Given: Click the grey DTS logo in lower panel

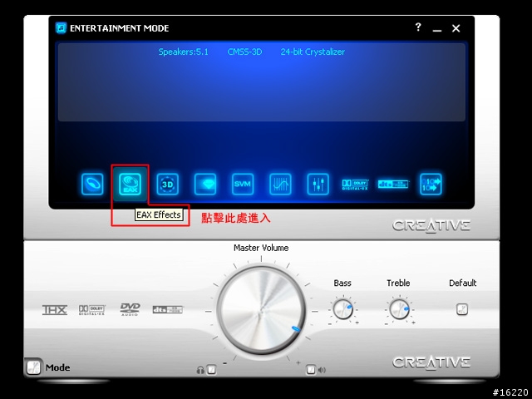Looking at the screenshot, I should coord(168,309).
